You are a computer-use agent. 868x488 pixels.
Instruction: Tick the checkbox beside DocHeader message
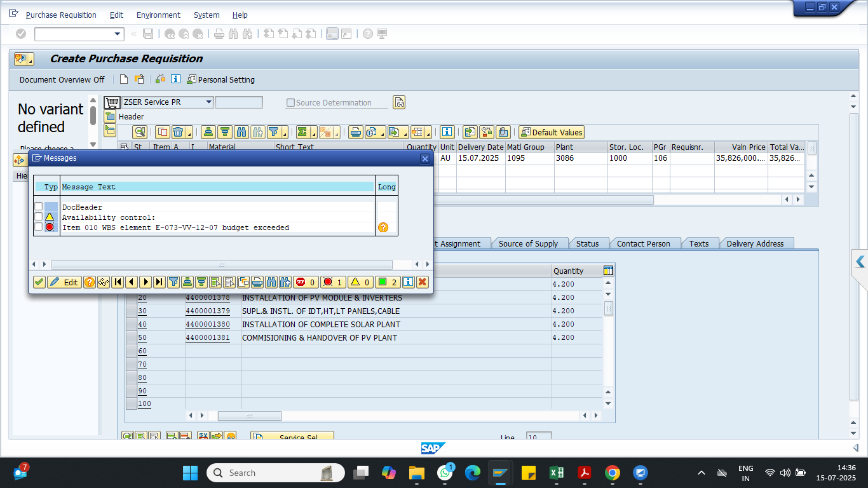tap(39, 207)
